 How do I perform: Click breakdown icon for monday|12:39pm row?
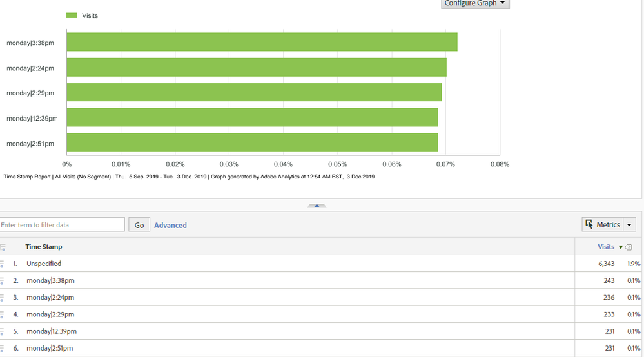tap(2, 331)
